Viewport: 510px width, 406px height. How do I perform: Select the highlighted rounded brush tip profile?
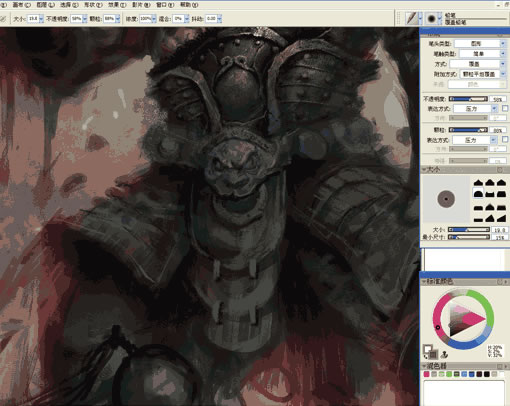[478, 193]
